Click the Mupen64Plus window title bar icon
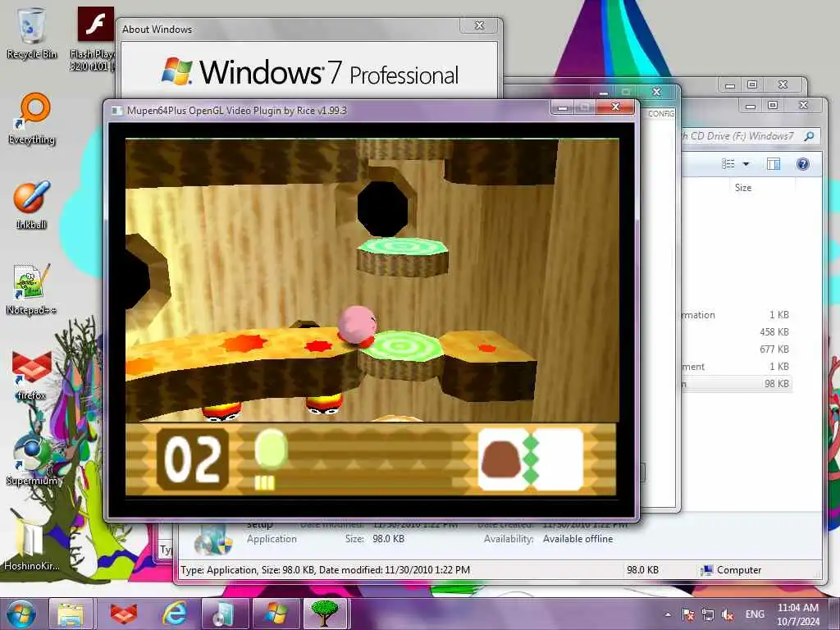This screenshot has width=840, height=630. (116, 111)
